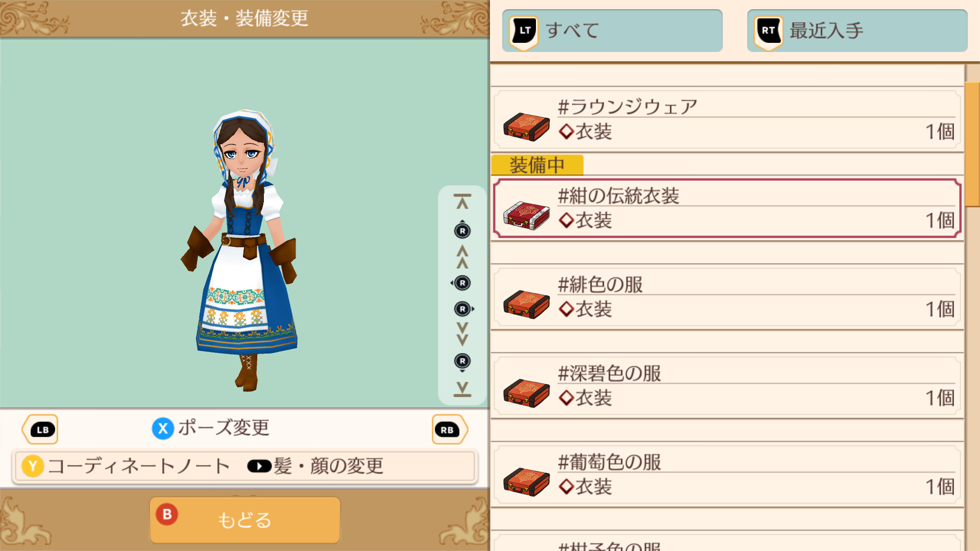
Task: Click the LB shoulder button icon
Action: [40, 430]
